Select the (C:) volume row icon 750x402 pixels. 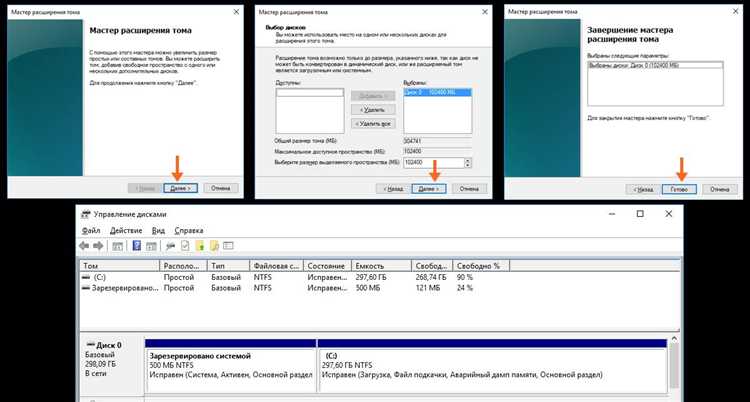pos(86,279)
